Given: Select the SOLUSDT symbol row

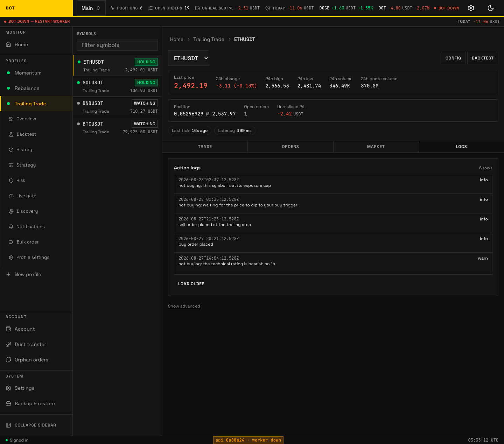Looking at the screenshot, I should coord(118,86).
